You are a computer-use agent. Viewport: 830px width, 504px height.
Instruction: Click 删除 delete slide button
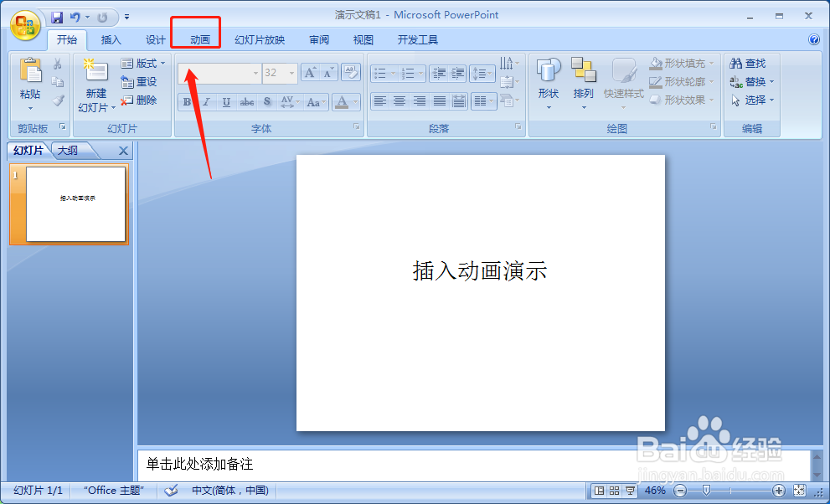tap(139, 100)
